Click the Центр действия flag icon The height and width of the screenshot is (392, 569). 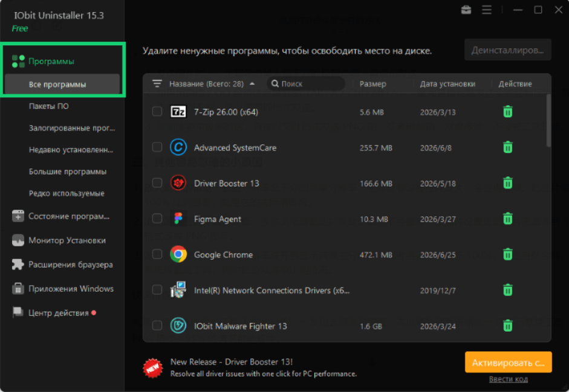[18, 313]
